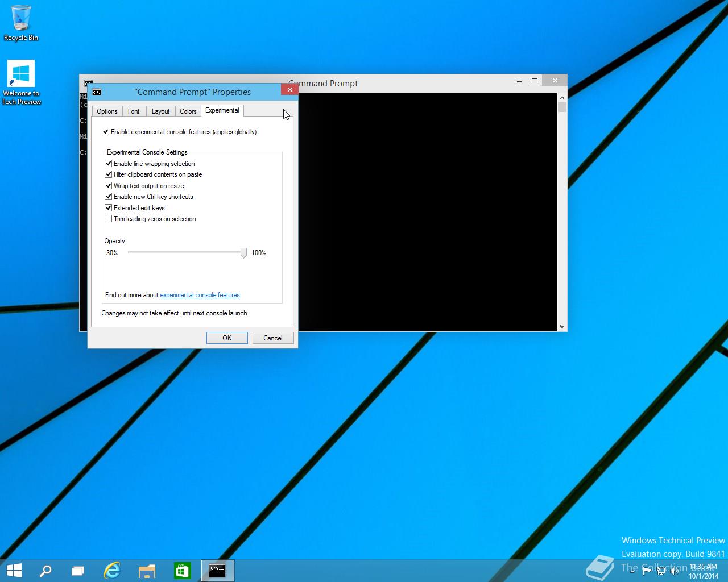Open File Explorer from taskbar

click(147, 571)
